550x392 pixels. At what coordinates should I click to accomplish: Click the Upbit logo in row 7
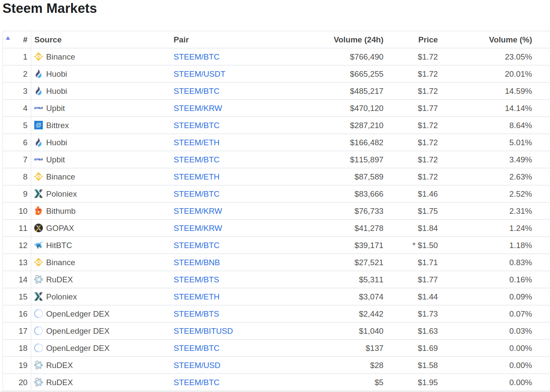39,159
